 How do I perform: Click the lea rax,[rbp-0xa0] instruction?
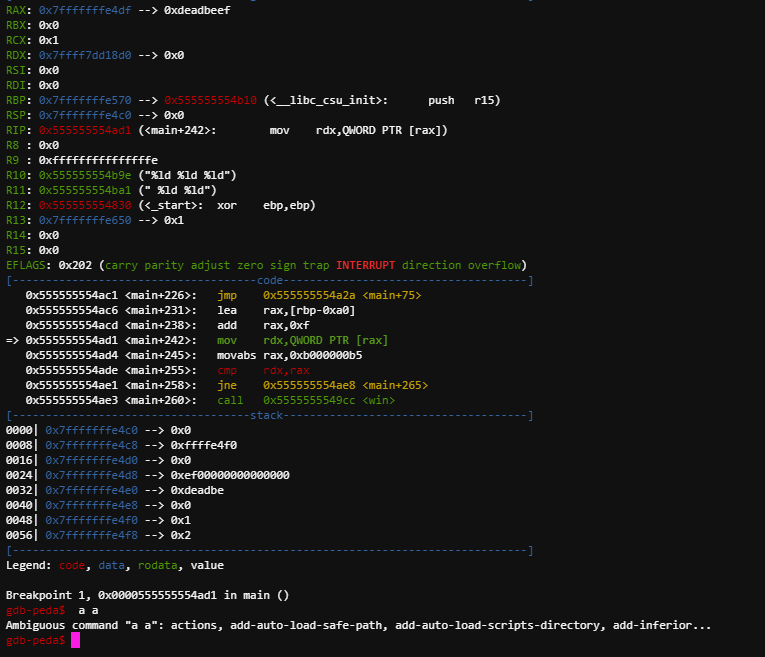(286, 311)
